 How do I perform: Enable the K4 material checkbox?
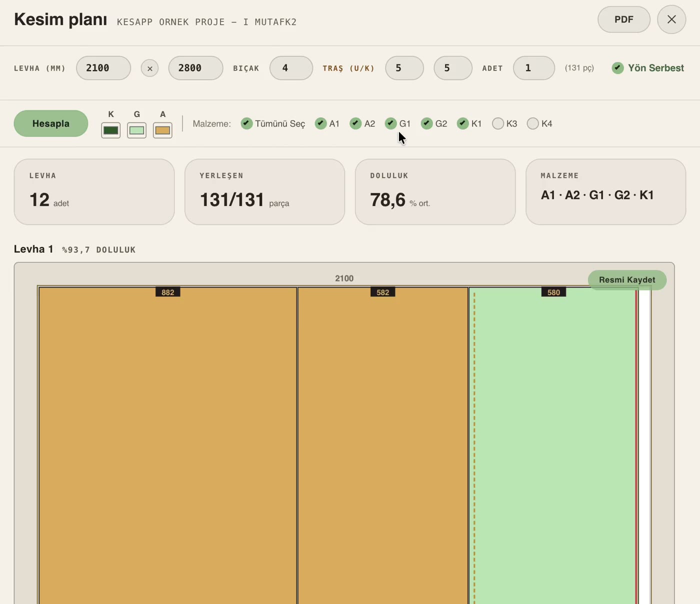(x=533, y=123)
